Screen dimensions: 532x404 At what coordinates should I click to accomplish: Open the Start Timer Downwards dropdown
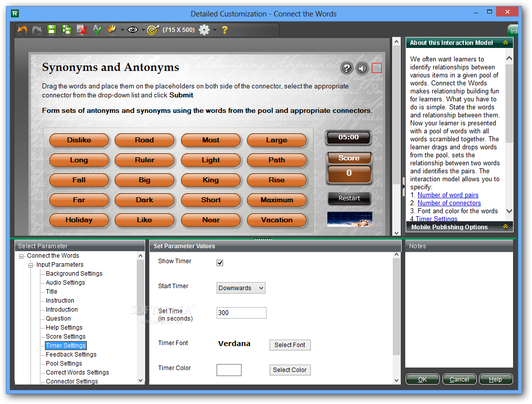pyautogui.click(x=241, y=288)
